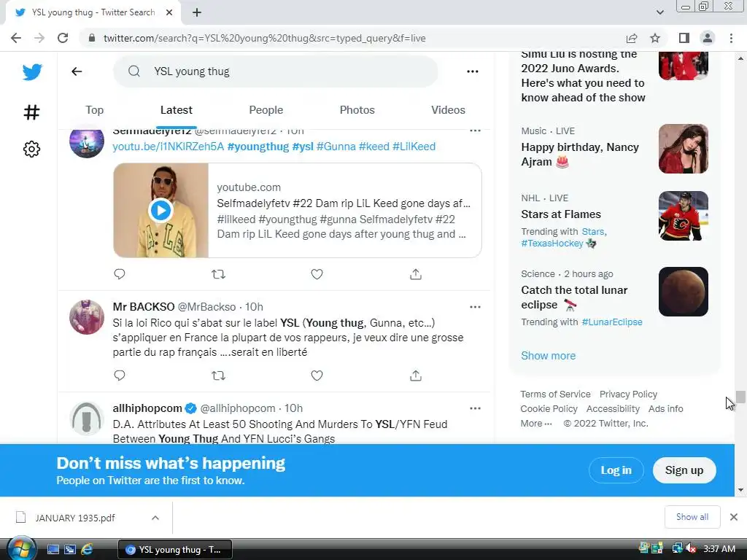Open the Accessibility footer link
Screen dimensions: 747x560
click(613, 408)
